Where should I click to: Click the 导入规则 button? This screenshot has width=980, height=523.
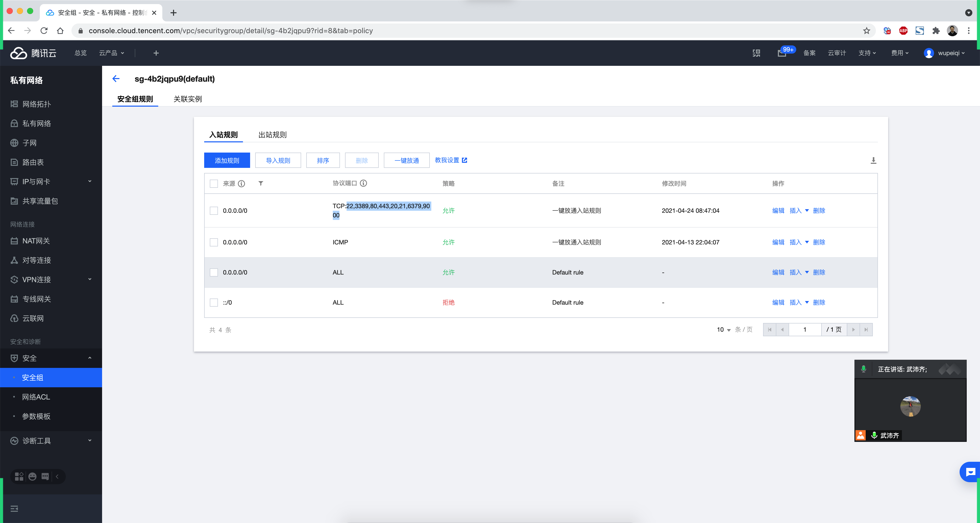[278, 160]
